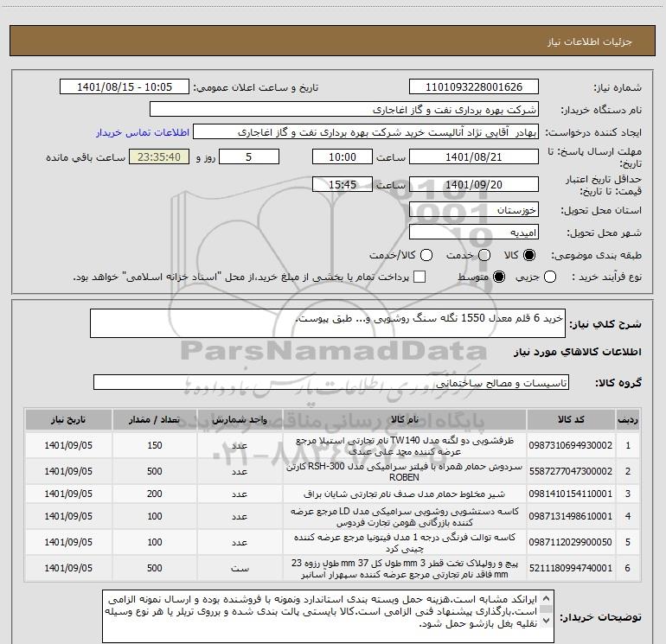The width and height of the screenshot is (666, 644).
Task: Click the remaining days field showing 5
Action: pyautogui.click(x=249, y=156)
